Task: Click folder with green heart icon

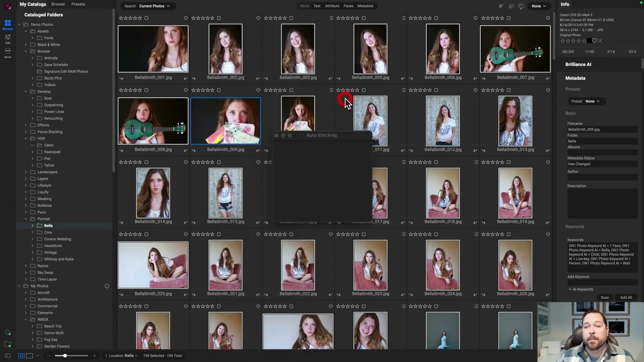Action: pyautogui.click(x=8, y=344)
